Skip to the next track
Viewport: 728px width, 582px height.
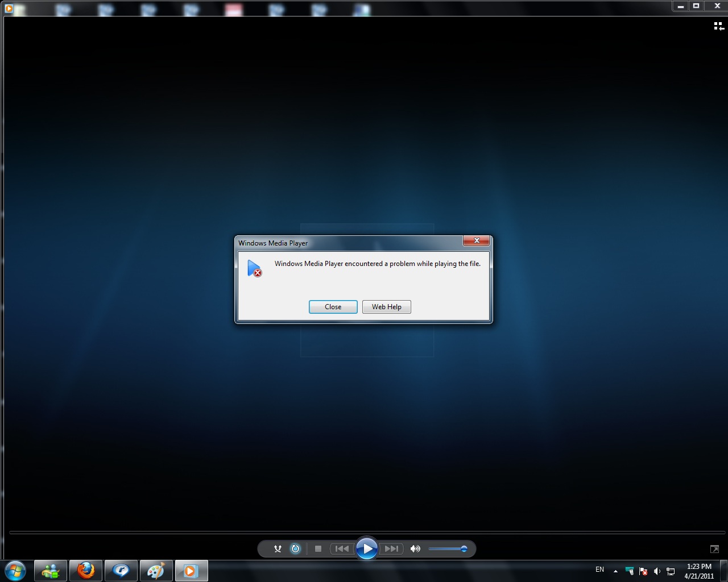coord(391,548)
